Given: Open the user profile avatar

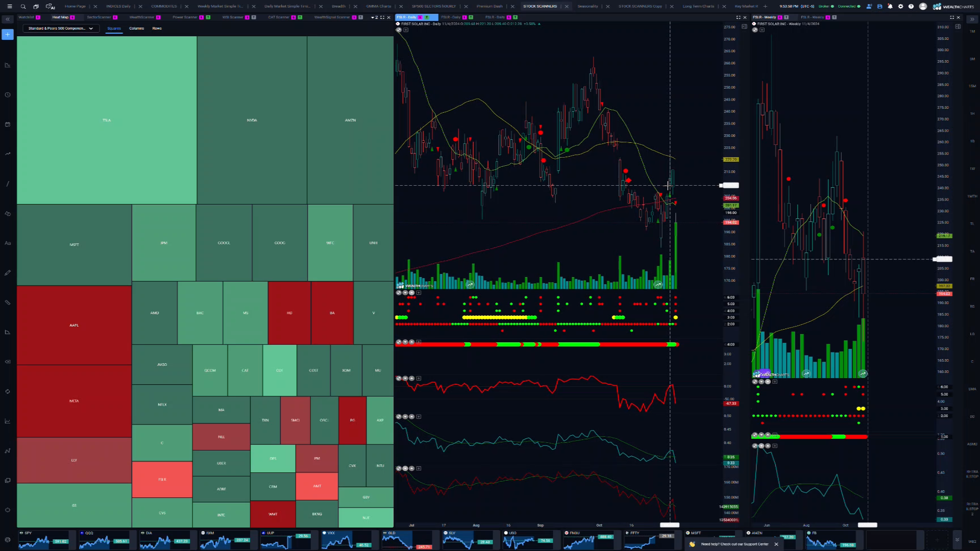Looking at the screenshot, I should click(923, 7).
